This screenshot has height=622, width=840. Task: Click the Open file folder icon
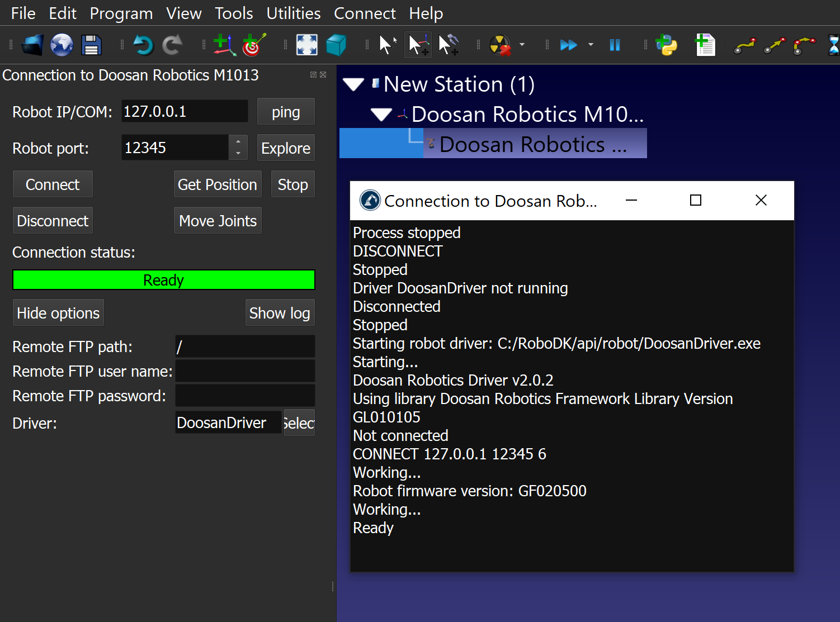(x=32, y=45)
